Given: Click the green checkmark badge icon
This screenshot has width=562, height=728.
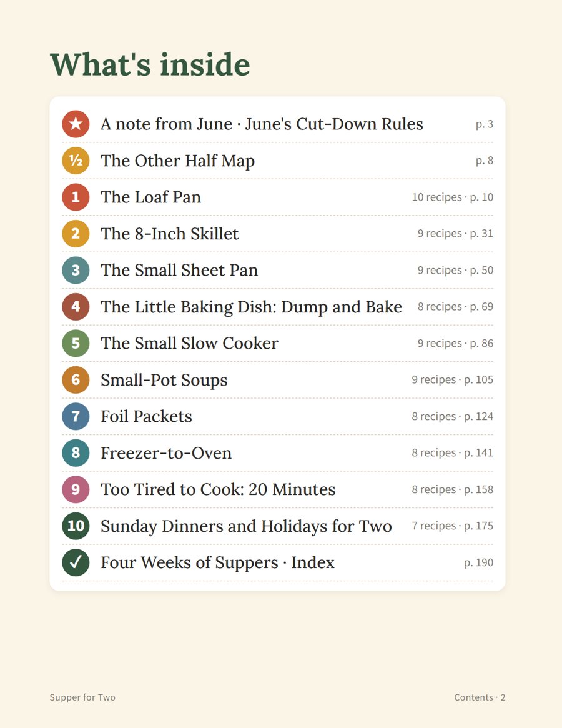Looking at the screenshot, I should pyautogui.click(x=76, y=562).
